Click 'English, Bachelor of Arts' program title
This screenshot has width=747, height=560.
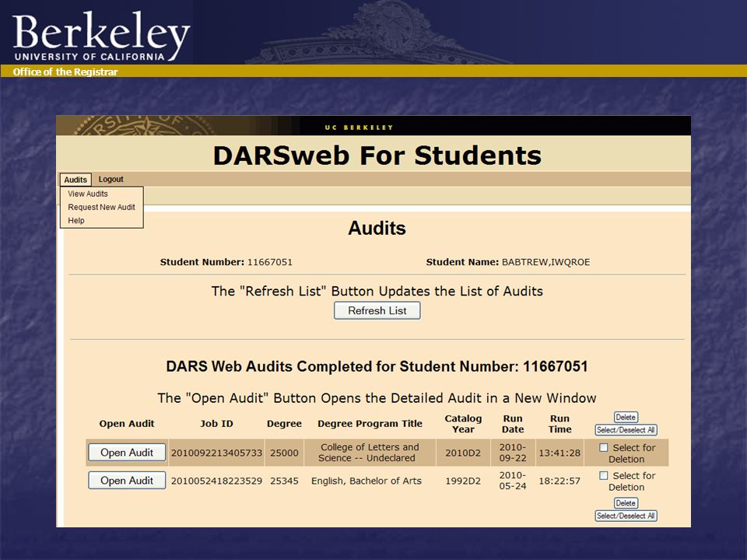366,481
